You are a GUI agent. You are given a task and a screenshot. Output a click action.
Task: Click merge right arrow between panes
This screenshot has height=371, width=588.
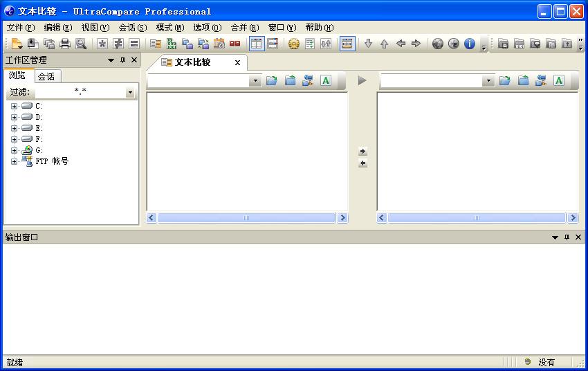[362, 151]
